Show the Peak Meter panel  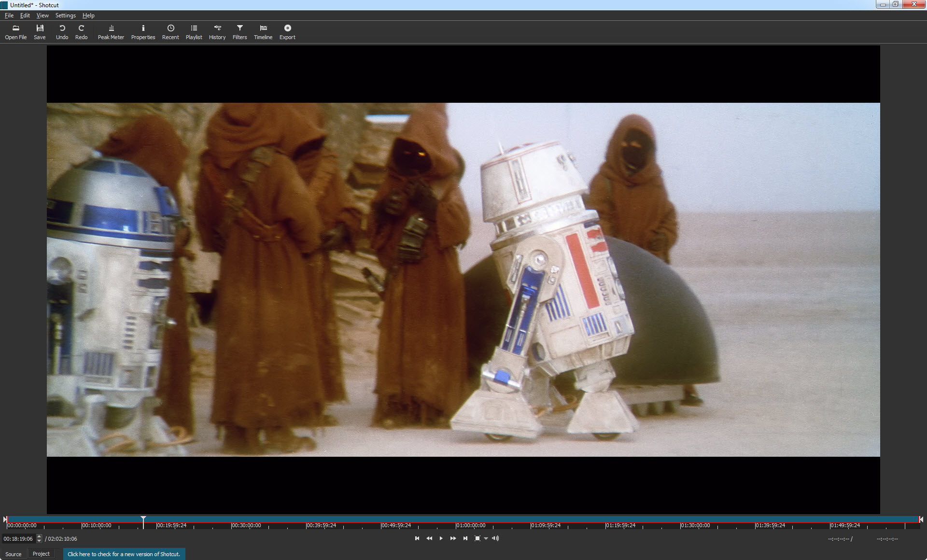coord(111,32)
